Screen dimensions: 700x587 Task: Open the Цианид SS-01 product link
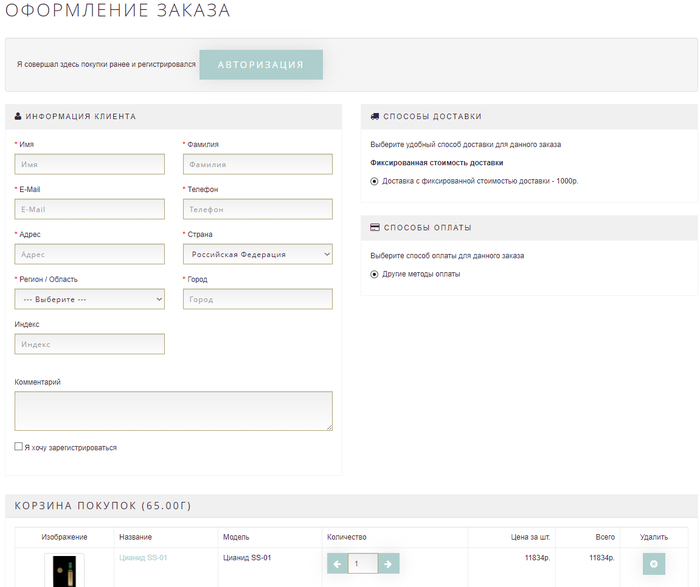(x=143, y=557)
